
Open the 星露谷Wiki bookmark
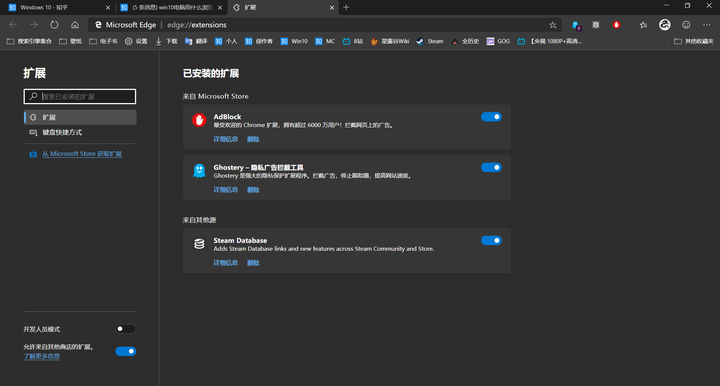coord(389,41)
